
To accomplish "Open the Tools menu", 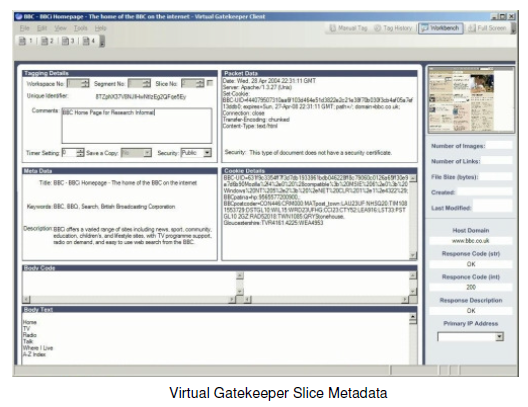I will pos(80,28).
